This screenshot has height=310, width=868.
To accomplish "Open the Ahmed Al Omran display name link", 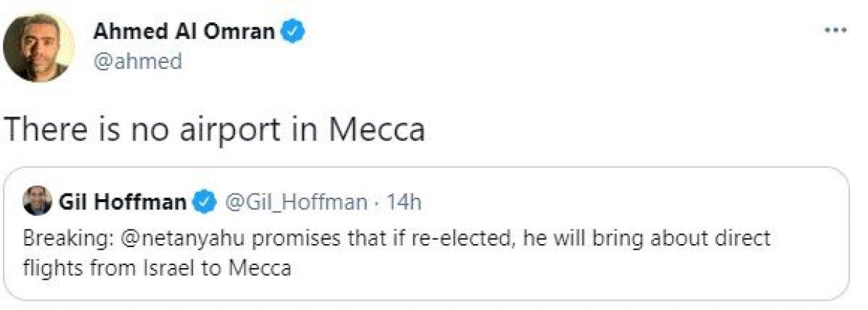I will 185,31.
